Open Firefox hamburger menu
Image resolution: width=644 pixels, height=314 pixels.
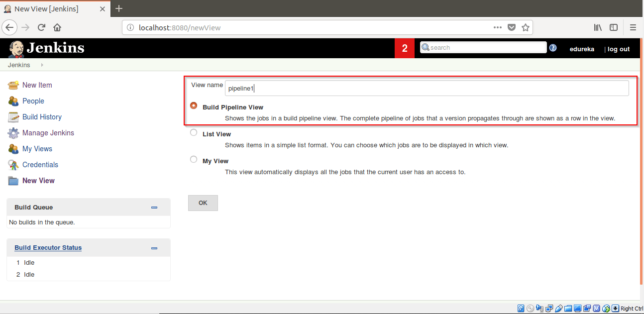coord(633,27)
